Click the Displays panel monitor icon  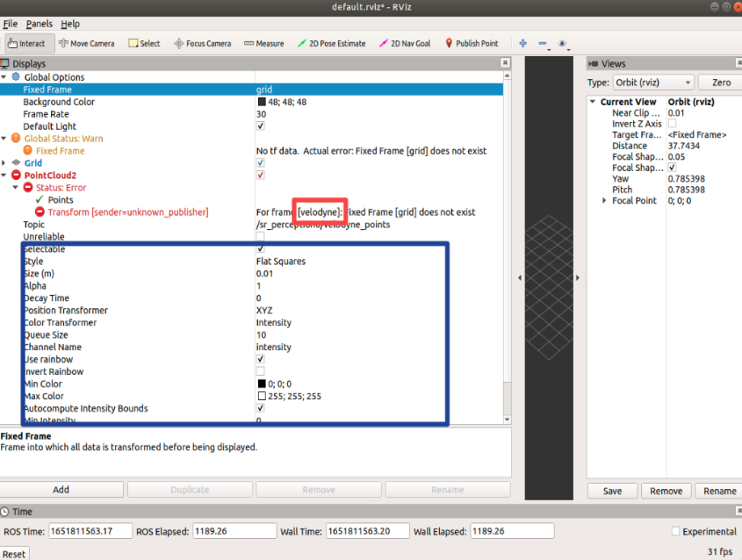pos(4,63)
